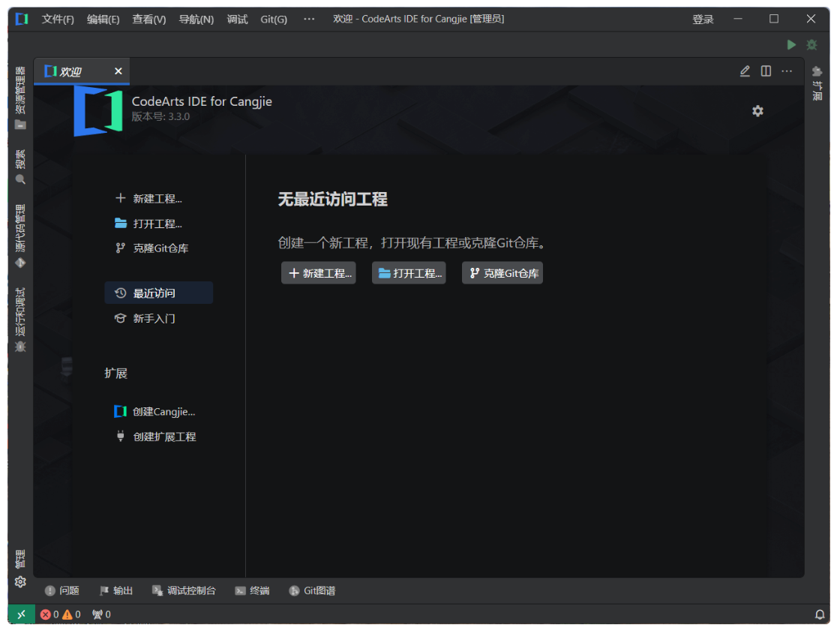The image size is (840, 634).
Task: Open the 源代码管理 source control panel
Action: pyautogui.click(x=20, y=242)
